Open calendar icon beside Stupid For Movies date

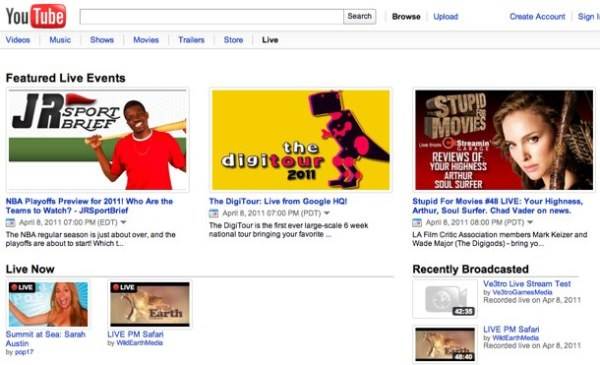click(417, 222)
